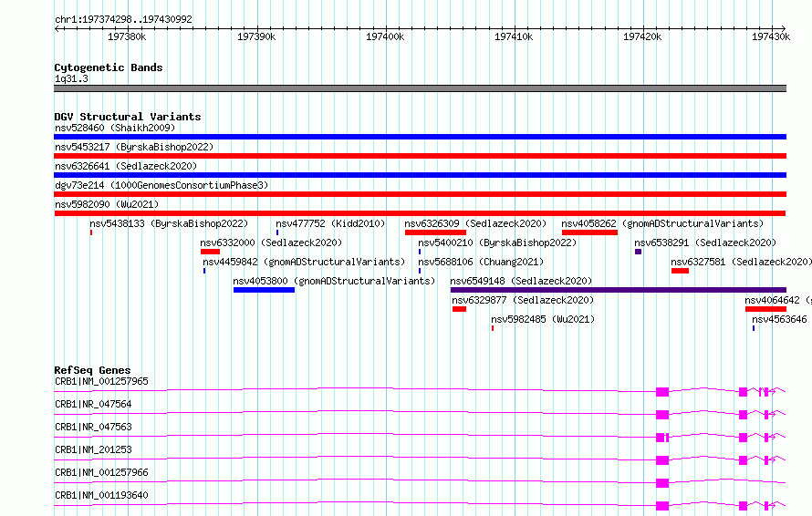Select the CRB1|NR_047563 transcript label
Screen dimensions: 812x516
point(93,427)
